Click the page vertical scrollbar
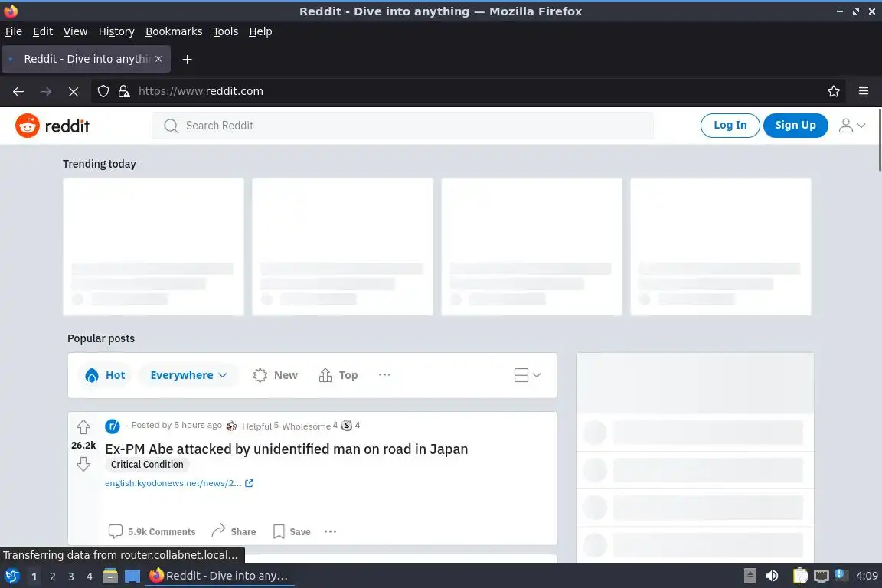Viewport: 882px width, 588px height. click(x=879, y=141)
